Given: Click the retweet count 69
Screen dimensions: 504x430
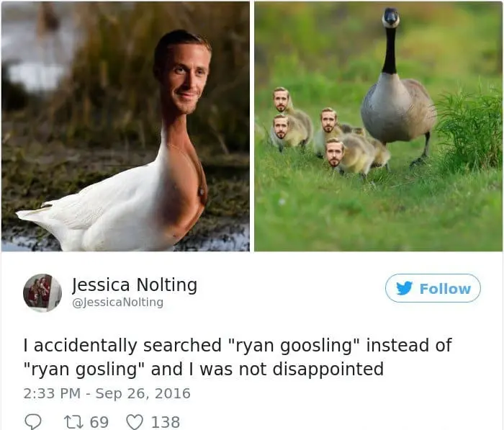Looking at the screenshot, I should tap(99, 422).
